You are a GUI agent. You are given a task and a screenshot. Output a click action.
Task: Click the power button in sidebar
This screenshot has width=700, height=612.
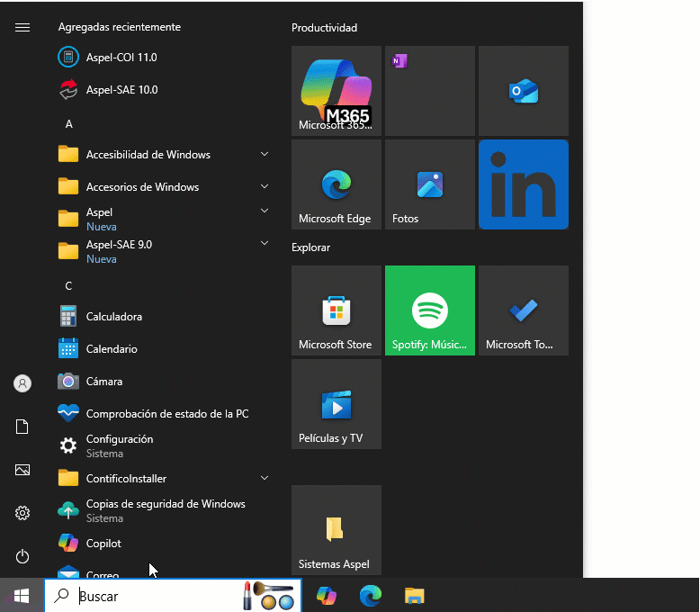click(22, 556)
